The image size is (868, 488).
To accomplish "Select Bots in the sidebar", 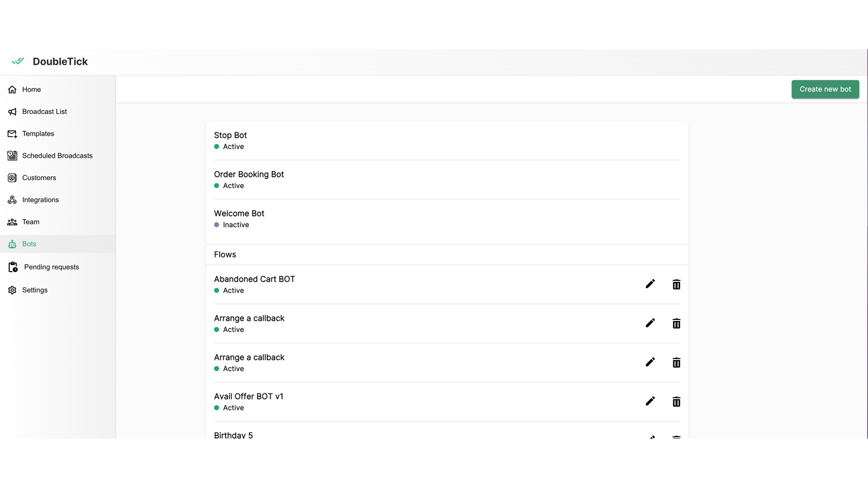I will point(29,244).
